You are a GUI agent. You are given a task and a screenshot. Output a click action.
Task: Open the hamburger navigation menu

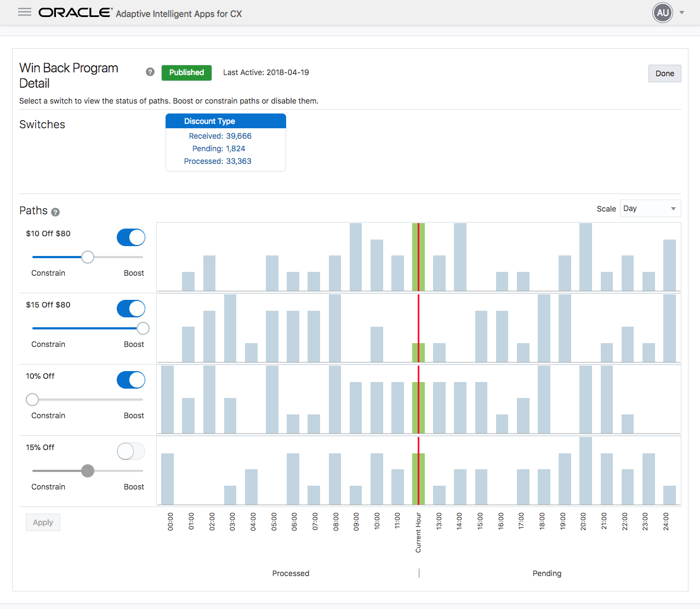[x=25, y=12]
